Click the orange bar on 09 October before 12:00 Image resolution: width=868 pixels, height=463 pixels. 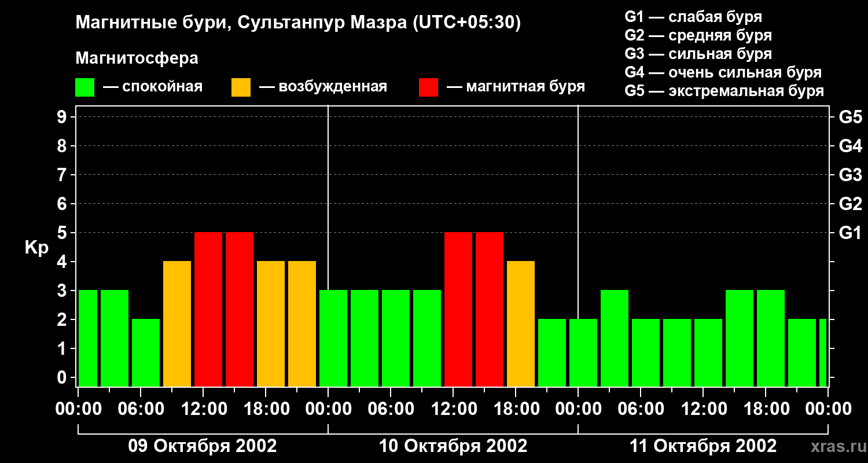point(177,324)
